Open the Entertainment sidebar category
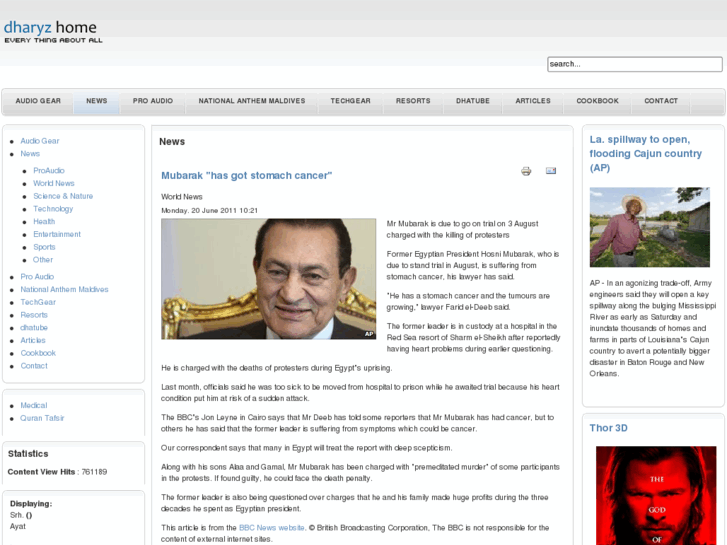This screenshot has width=727, height=545. [57, 234]
